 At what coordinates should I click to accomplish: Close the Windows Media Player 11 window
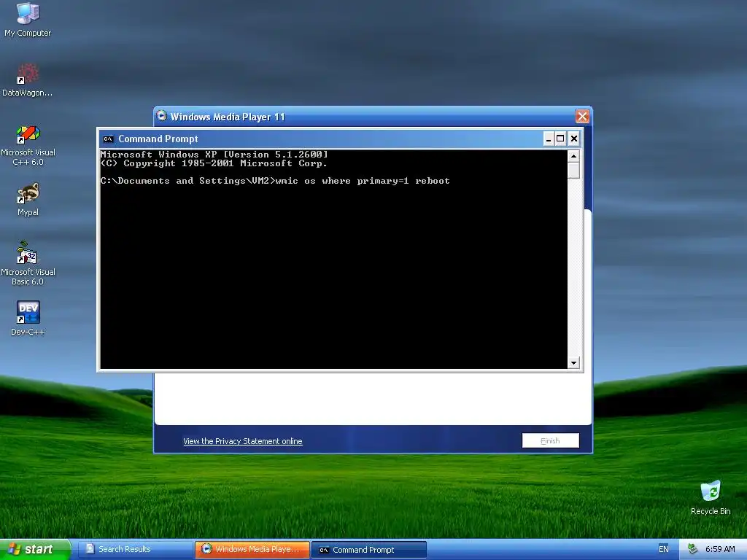tap(582, 116)
